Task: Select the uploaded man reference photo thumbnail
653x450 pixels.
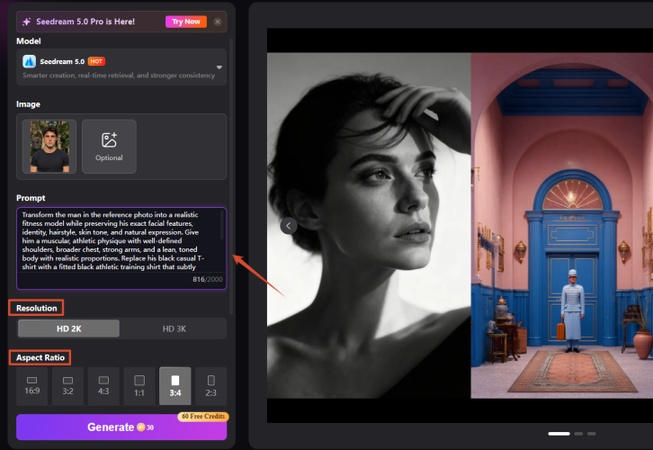Action: pyautogui.click(x=50, y=146)
